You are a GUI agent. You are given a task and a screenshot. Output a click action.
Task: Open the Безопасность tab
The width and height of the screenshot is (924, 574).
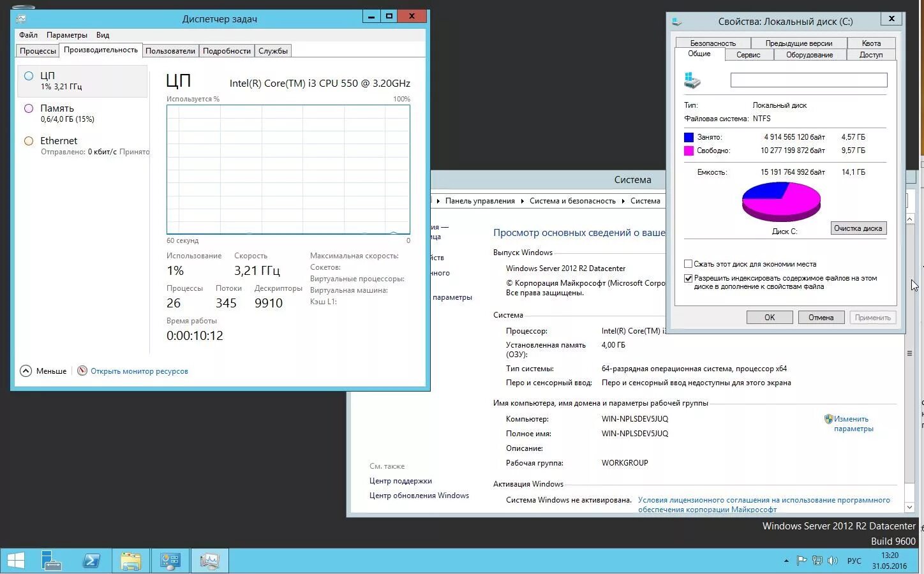713,43
